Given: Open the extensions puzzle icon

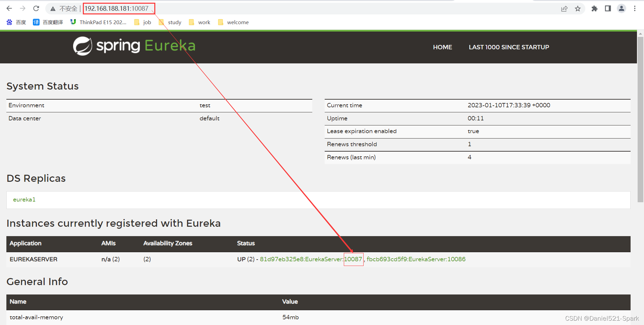Looking at the screenshot, I should coord(594,9).
